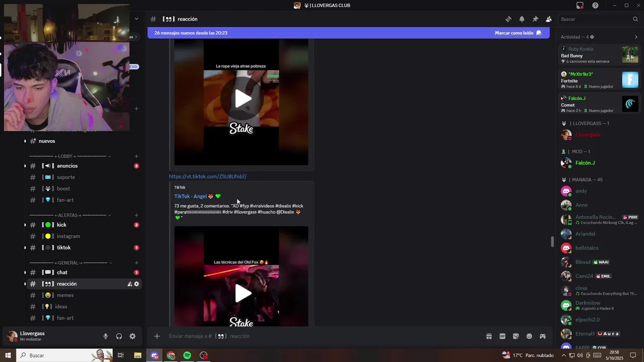Image resolution: width=644 pixels, height=362 pixels.
Task: Open the sticker picker icon
Action: tap(516, 336)
